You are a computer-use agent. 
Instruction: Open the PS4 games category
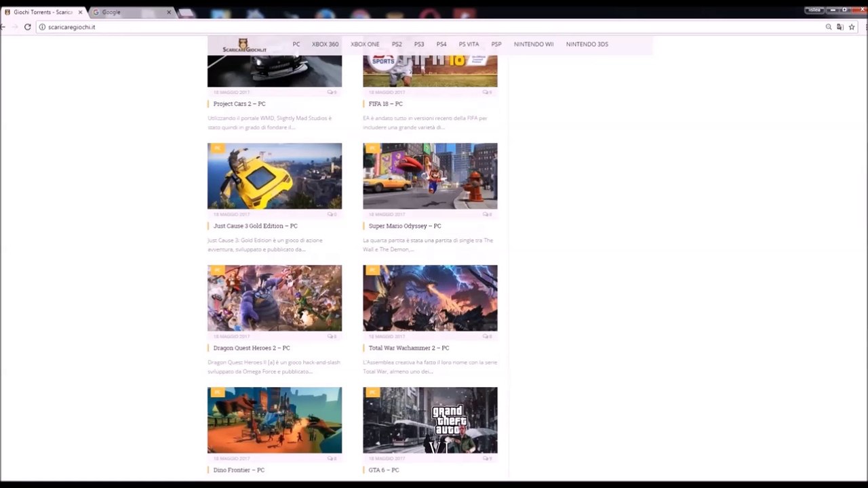point(441,44)
